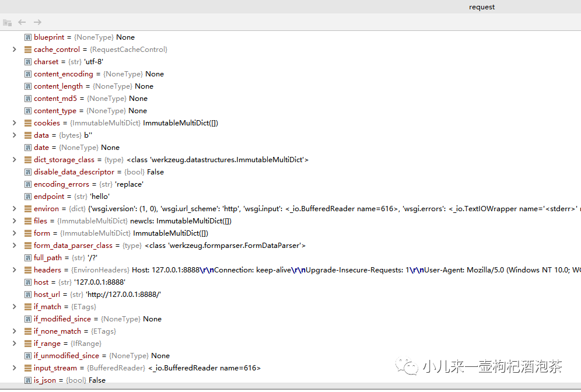Image resolution: width=581 pixels, height=392 pixels.
Task: Click the if_modified_since field icon
Action: (28, 318)
